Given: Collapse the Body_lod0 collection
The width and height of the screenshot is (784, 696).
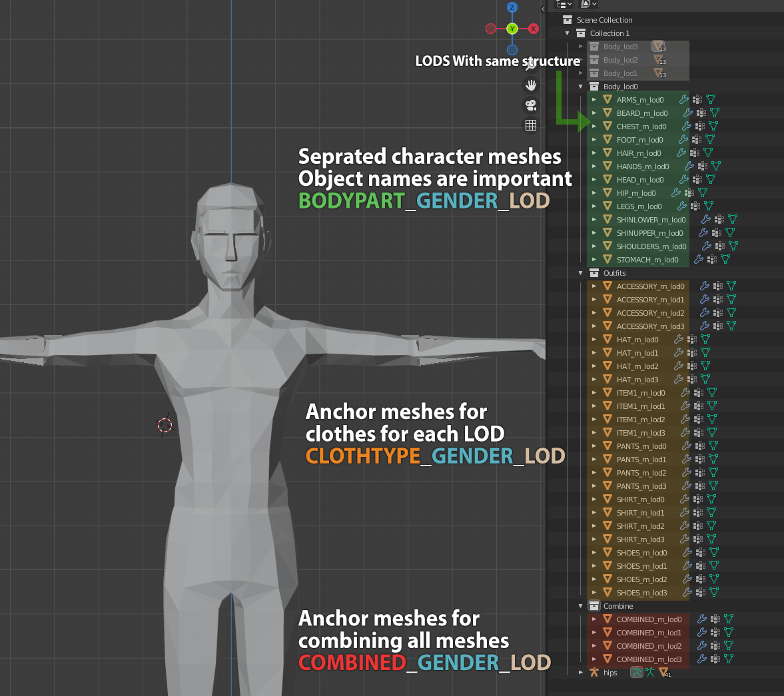Looking at the screenshot, I should tap(581, 87).
